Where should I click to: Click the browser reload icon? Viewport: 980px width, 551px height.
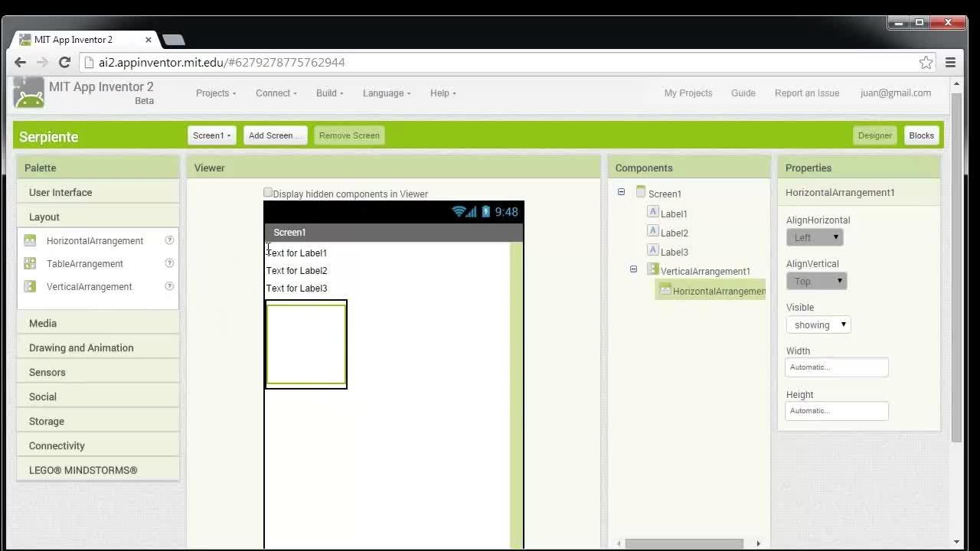click(64, 62)
